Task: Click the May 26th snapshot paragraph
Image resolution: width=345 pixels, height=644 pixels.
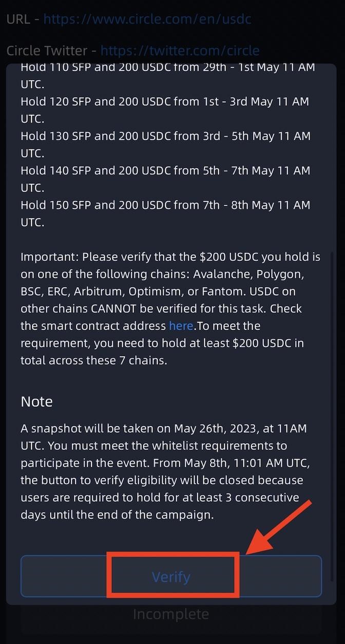Action: [x=163, y=471]
